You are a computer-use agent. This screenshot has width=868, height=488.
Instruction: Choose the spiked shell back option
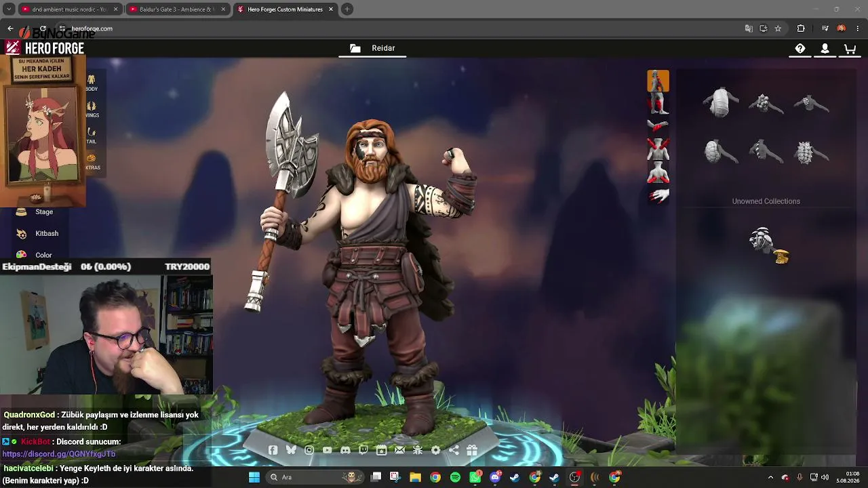point(811,152)
